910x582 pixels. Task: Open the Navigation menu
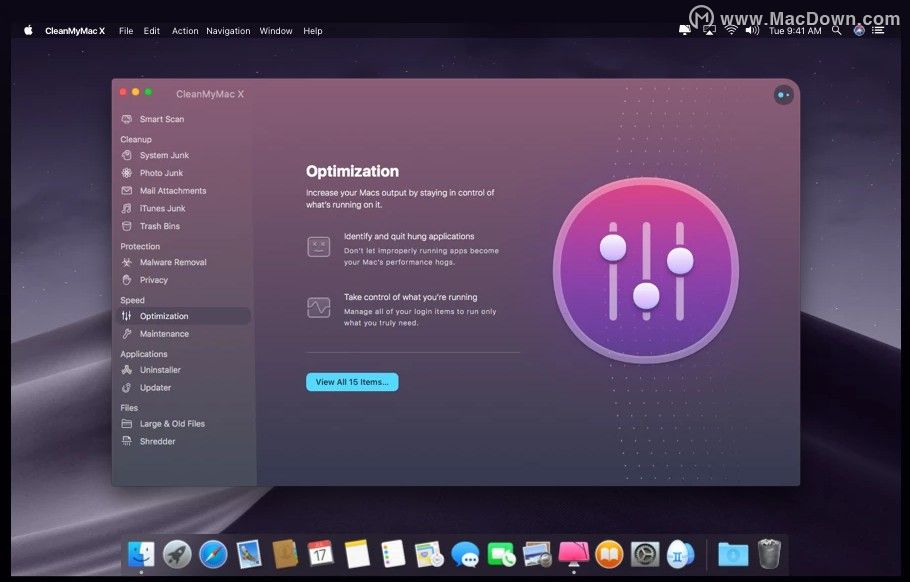(x=228, y=31)
